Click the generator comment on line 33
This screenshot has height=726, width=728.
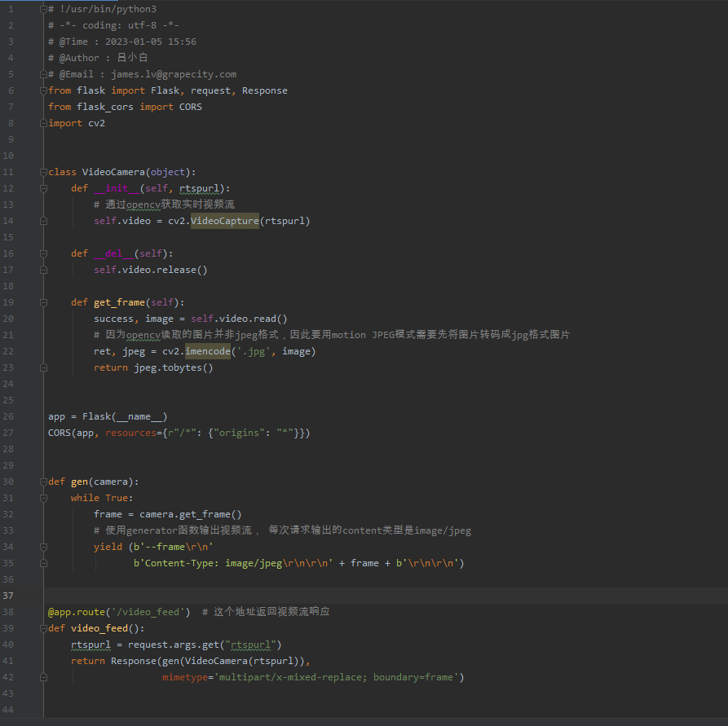click(282, 530)
